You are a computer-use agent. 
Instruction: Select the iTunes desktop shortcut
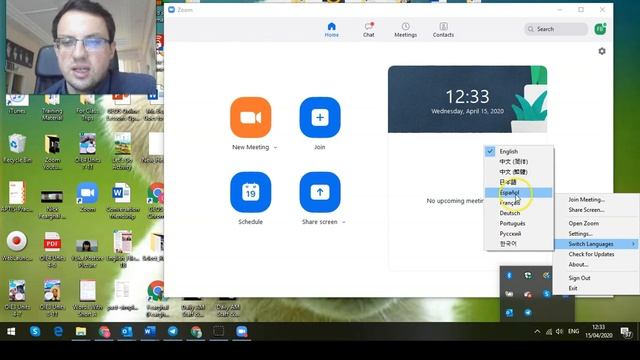(x=17, y=104)
